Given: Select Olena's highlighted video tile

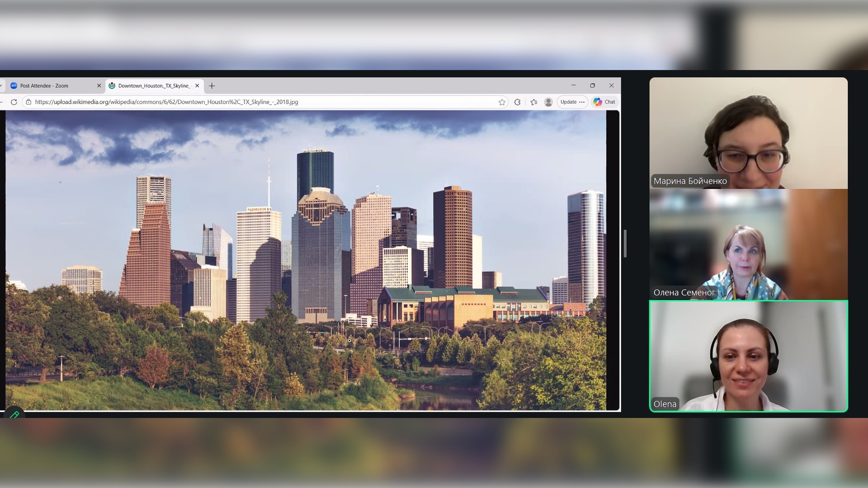Looking at the screenshot, I should [748, 356].
